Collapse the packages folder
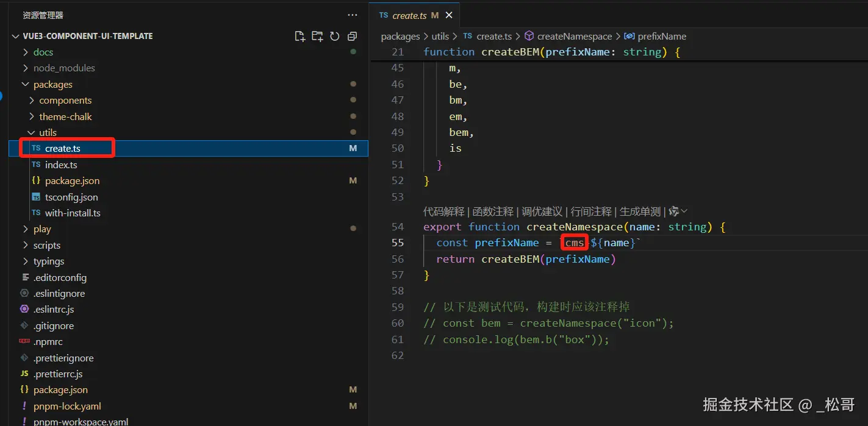The height and width of the screenshot is (426, 868). [x=52, y=85]
